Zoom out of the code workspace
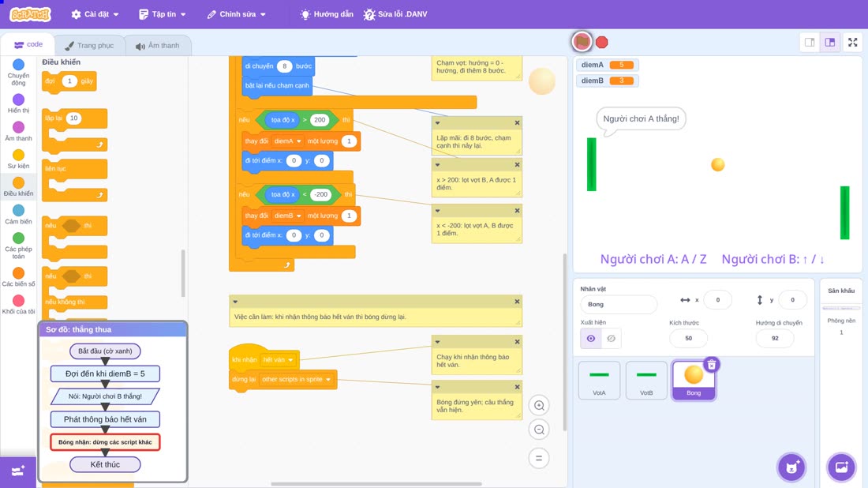 (x=539, y=430)
